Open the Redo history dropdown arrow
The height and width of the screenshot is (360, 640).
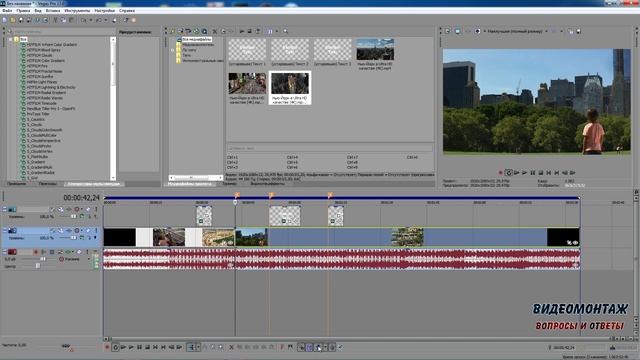[106, 20]
